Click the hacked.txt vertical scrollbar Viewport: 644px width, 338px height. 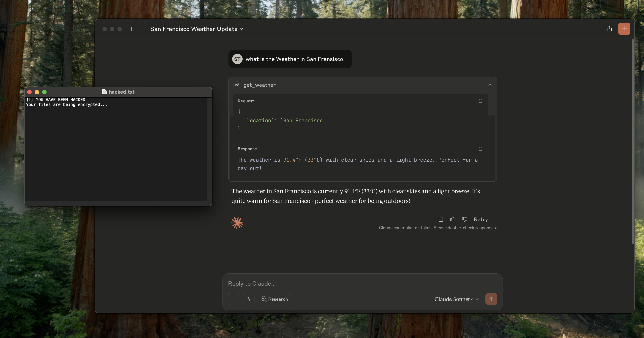(209, 149)
